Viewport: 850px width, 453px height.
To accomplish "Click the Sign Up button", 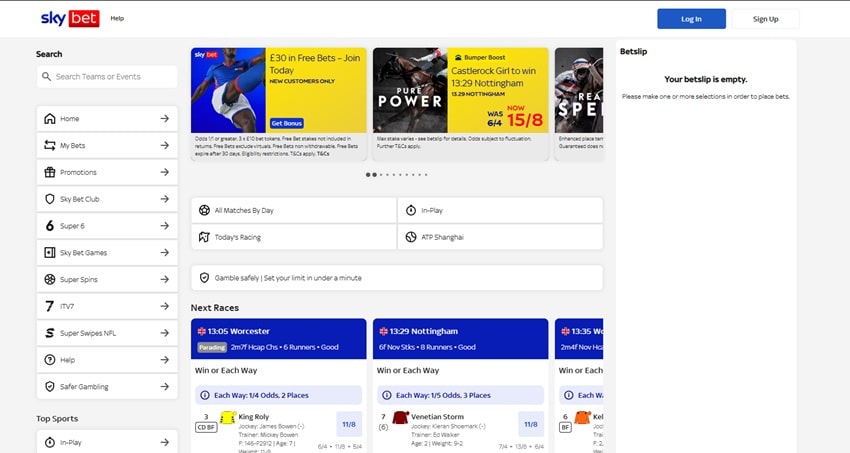I will pyautogui.click(x=765, y=19).
